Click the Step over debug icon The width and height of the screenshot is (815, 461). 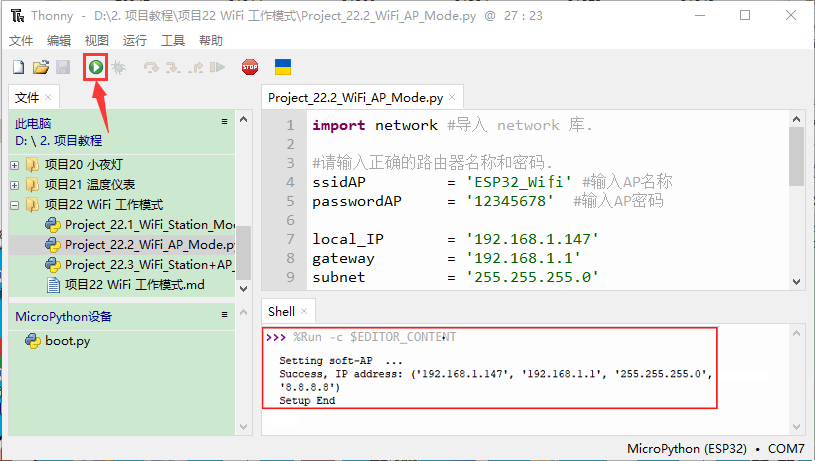pyautogui.click(x=151, y=68)
